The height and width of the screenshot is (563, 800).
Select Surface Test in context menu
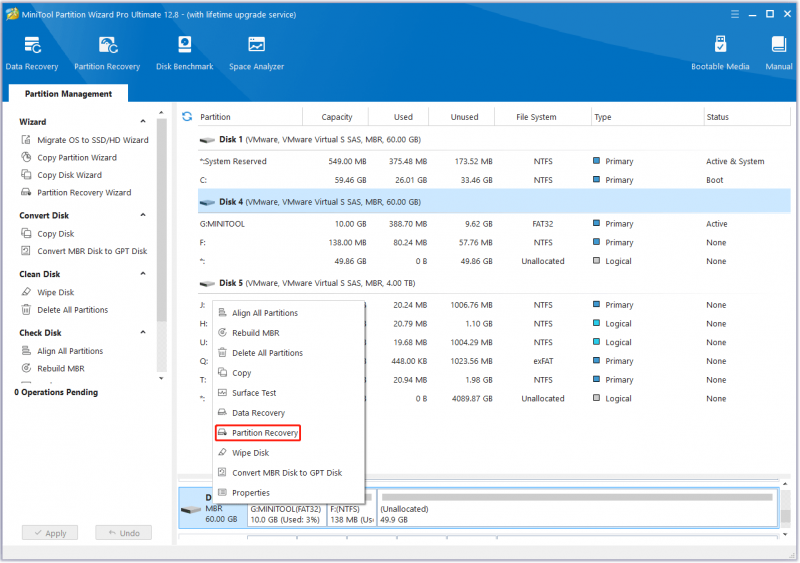tap(289, 393)
